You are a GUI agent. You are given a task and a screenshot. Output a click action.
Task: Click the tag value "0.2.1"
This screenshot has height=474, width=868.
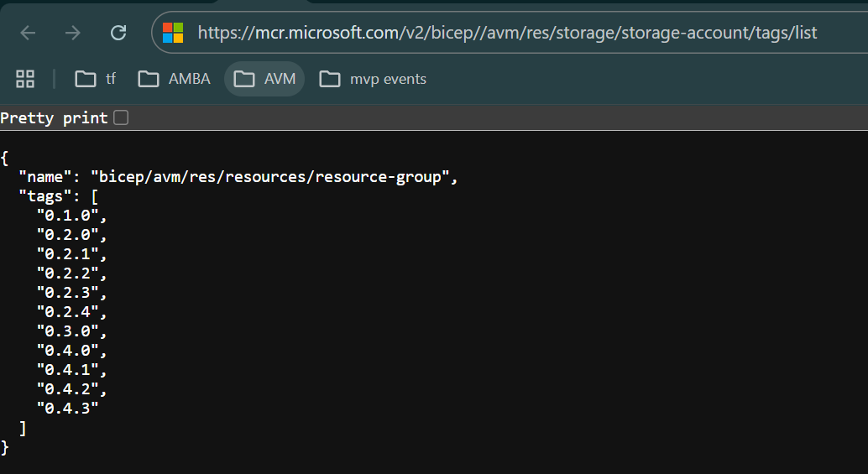click(x=67, y=254)
